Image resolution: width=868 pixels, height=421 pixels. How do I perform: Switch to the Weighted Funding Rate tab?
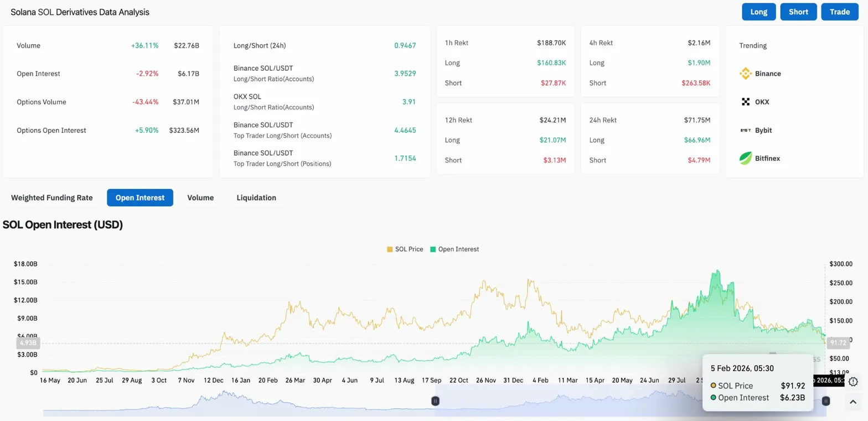click(x=52, y=198)
